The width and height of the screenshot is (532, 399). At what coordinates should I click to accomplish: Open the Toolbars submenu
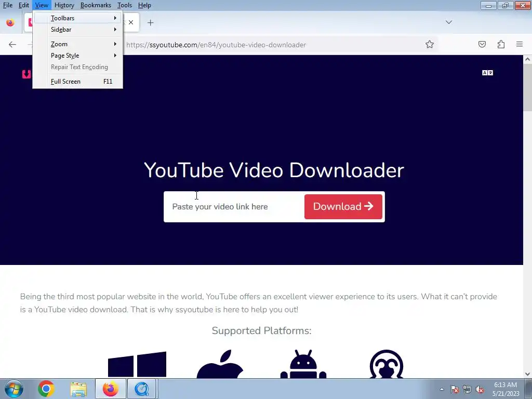click(78, 18)
